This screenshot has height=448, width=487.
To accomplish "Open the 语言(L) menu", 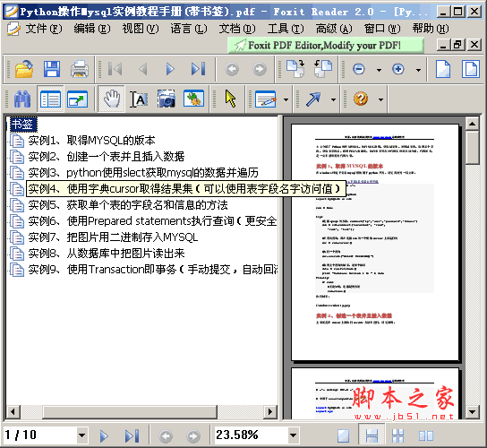I will [189, 29].
